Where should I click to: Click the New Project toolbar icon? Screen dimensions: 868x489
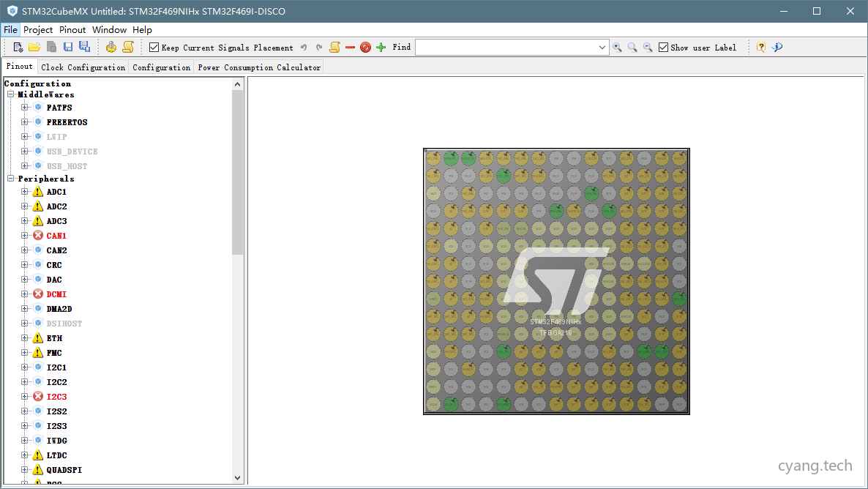18,48
